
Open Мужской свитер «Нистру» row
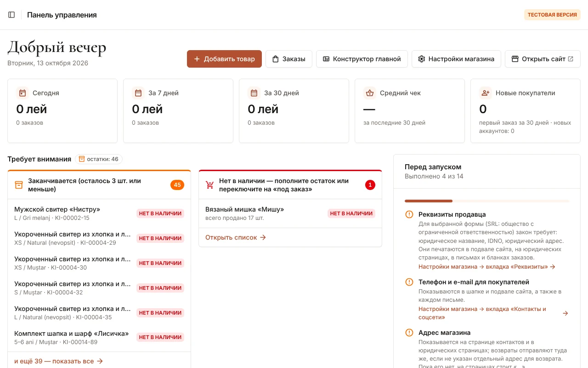tap(99, 213)
